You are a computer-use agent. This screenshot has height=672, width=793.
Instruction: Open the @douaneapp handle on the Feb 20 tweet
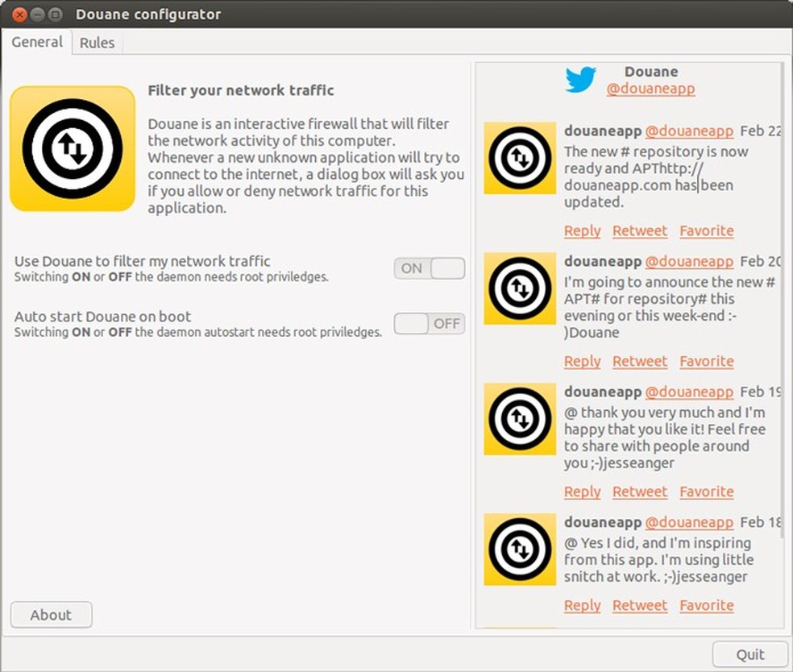pyautogui.click(x=689, y=261)
